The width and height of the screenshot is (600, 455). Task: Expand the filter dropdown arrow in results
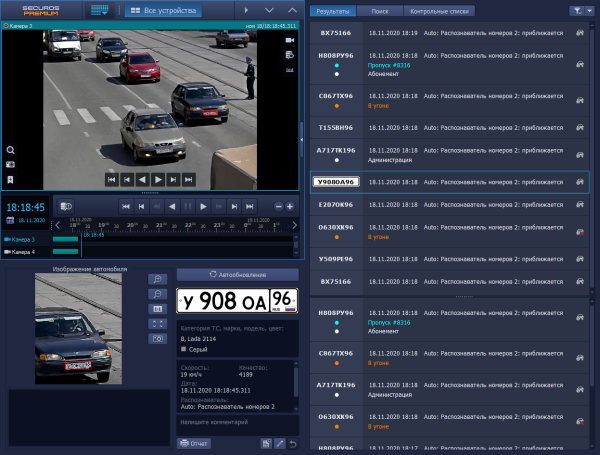coord(580,10)
